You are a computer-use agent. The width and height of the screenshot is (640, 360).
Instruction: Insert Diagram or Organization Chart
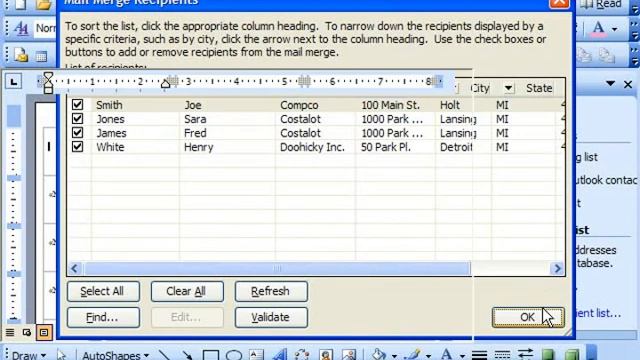[x=302, y=355]
